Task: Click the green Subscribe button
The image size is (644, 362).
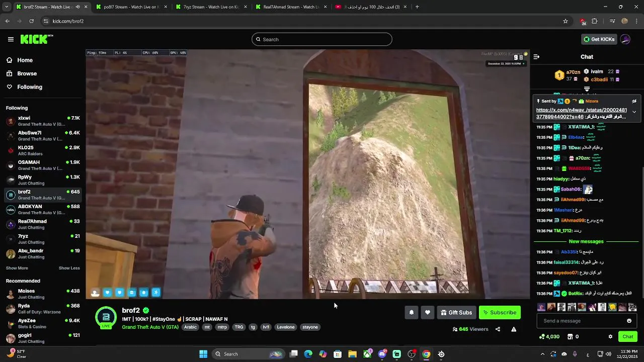Action: tap(500, 312)
